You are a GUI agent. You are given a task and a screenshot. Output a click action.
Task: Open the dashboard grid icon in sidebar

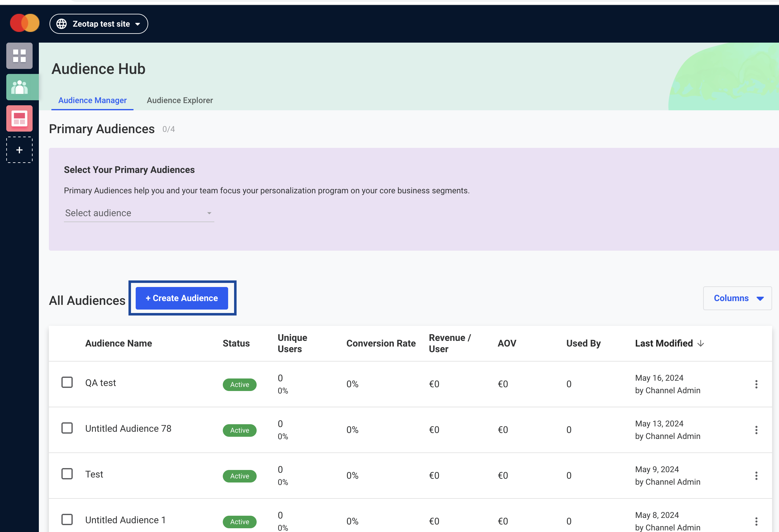pos(19,56)
